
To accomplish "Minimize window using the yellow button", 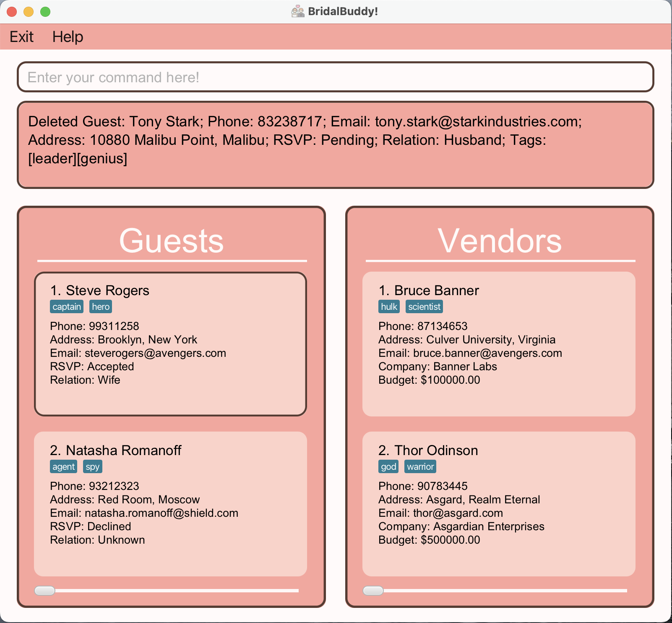I will (29, 12).
